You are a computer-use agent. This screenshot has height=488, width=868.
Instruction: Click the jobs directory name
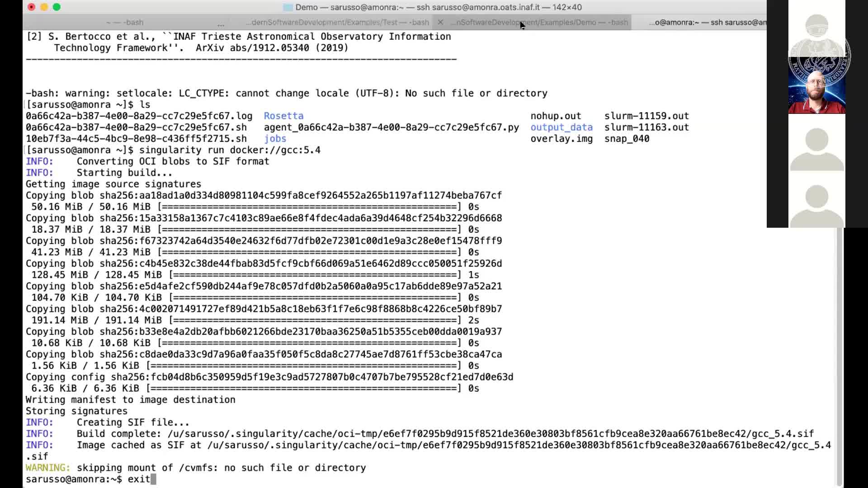[275, 139]
